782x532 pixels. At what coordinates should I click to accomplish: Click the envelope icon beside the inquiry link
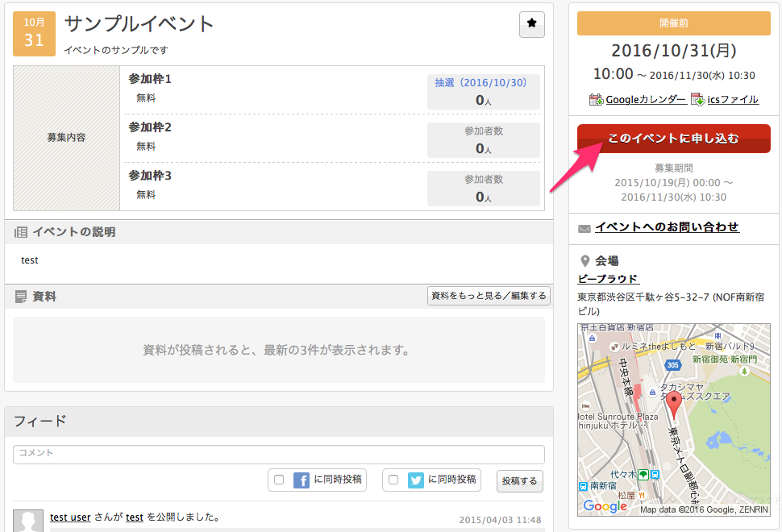pyautogui.click(x=584, y=228)
